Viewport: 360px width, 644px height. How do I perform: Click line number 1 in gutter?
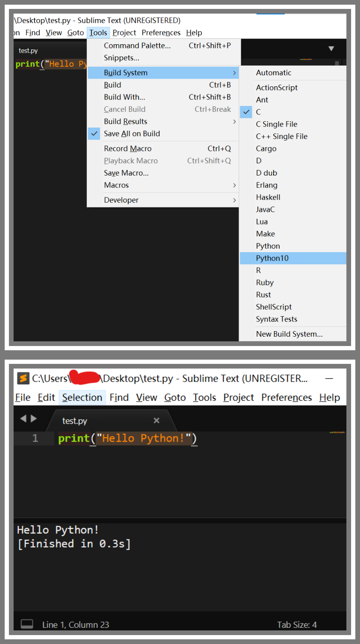[35, 438]
